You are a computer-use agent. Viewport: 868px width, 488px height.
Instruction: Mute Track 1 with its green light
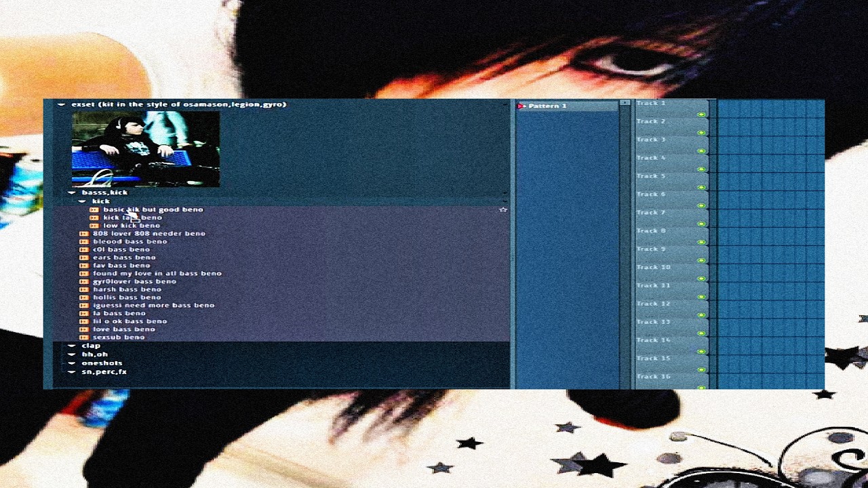tap(701, 115)
